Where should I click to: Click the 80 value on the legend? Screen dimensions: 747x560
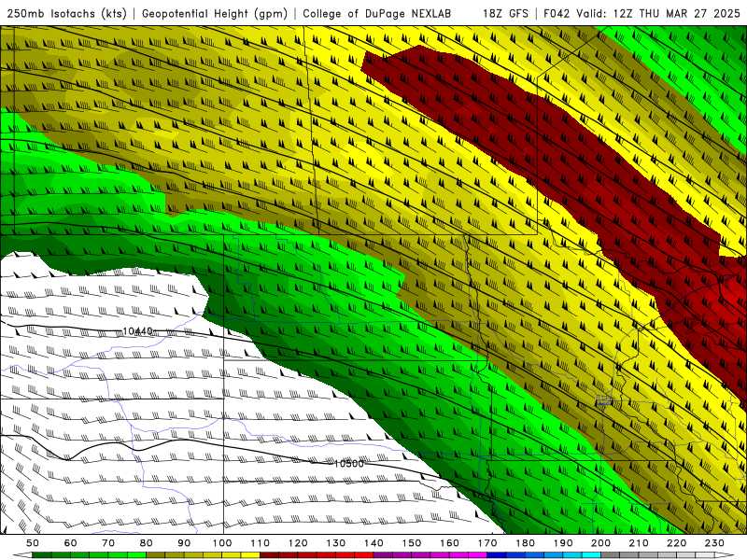(147, 543)
